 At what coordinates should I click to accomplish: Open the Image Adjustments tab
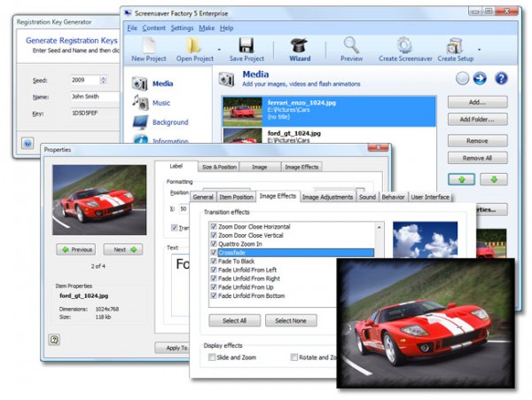click(x=327, y=197)
